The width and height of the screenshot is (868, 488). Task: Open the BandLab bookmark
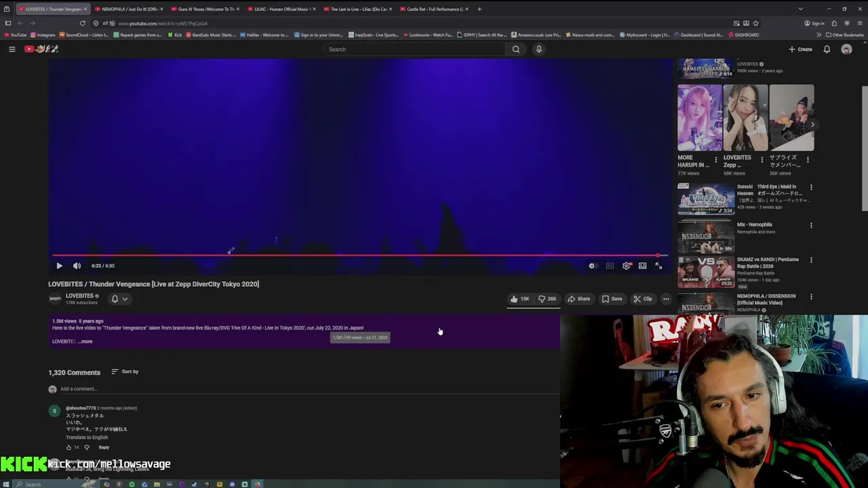click(x=210, y=35)
